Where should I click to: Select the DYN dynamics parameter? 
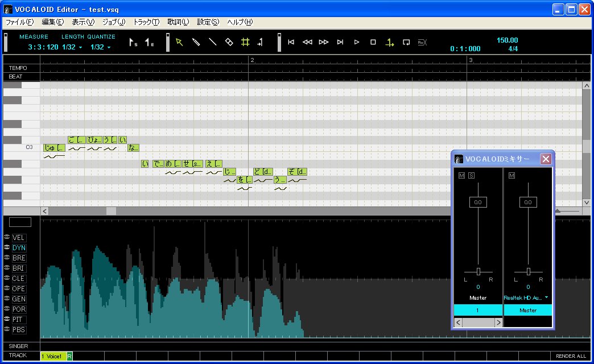pyautogui.click(x=19, y=248)
